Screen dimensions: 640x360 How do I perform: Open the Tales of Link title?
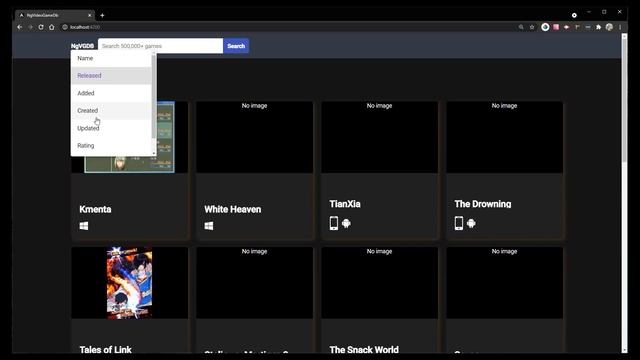(x=105, y=349)
